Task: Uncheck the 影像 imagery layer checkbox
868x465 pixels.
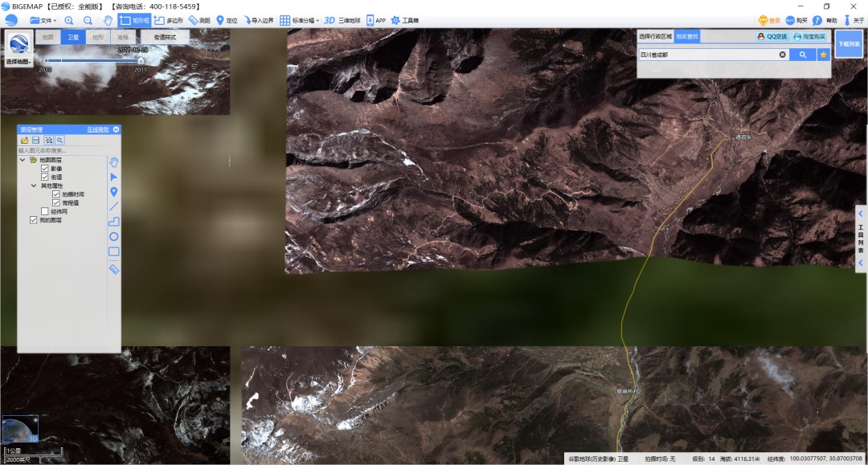Action: [45, 169]
